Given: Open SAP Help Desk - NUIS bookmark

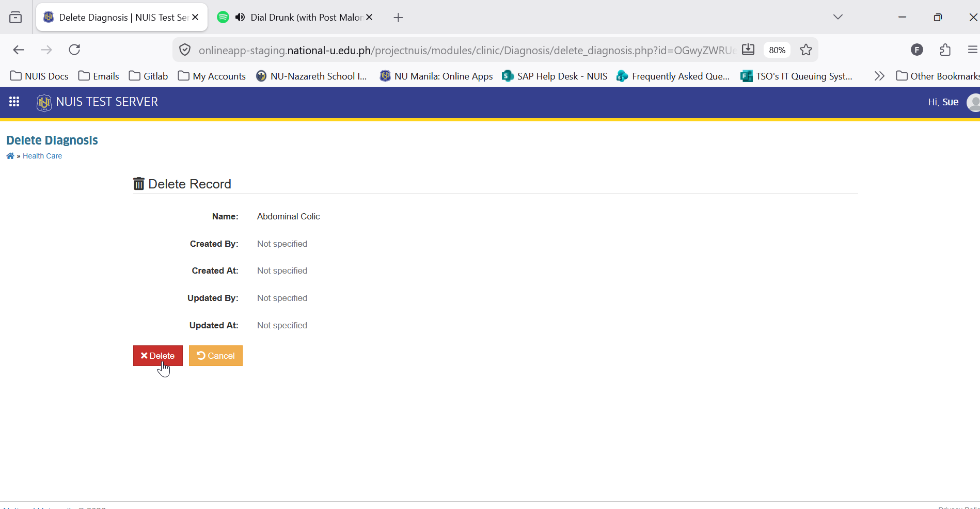Looking at the screenshot, I should [x=555, y=76].
